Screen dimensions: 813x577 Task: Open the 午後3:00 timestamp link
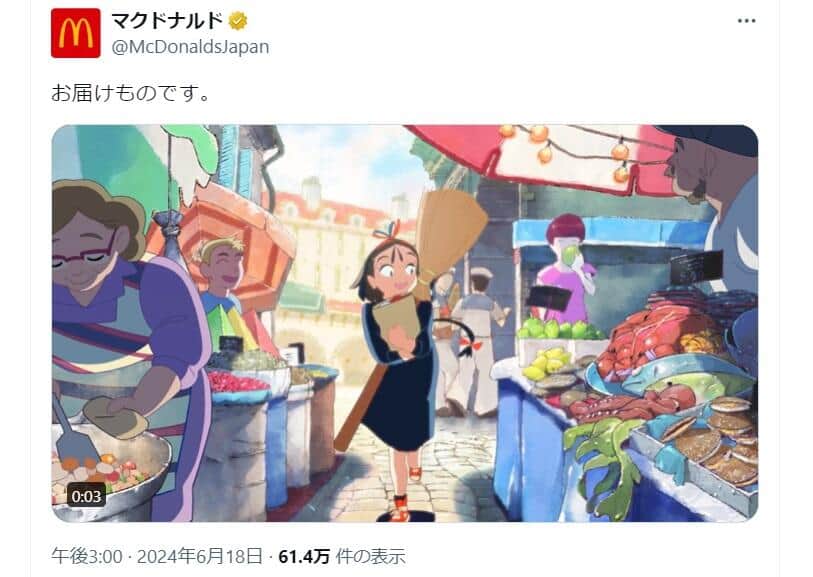[87, 557]
